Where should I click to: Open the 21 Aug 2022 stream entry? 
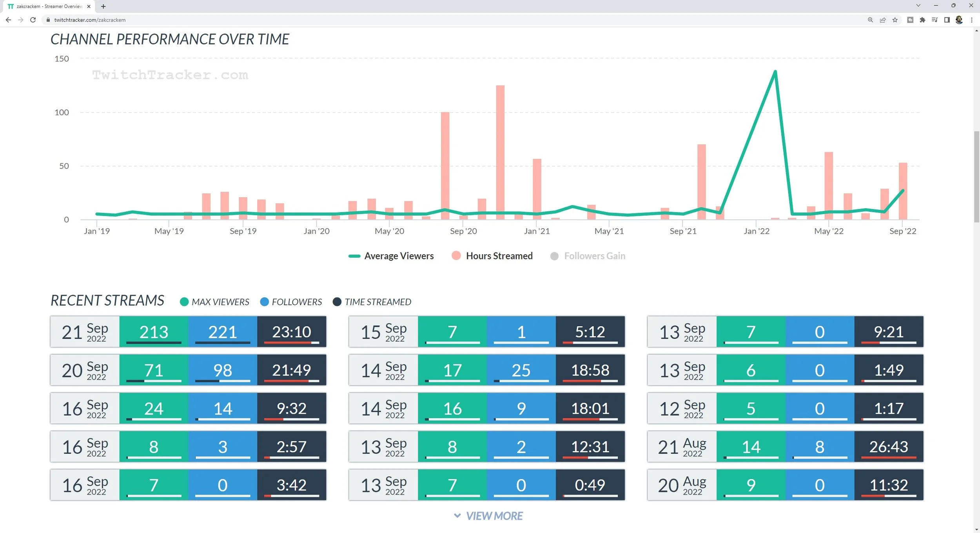point(682,447)
